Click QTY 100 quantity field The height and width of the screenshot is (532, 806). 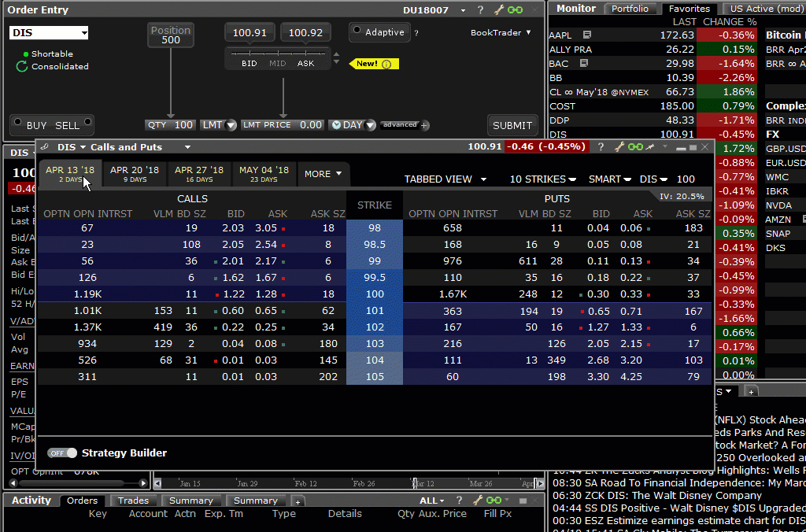[x=171, y=125]
